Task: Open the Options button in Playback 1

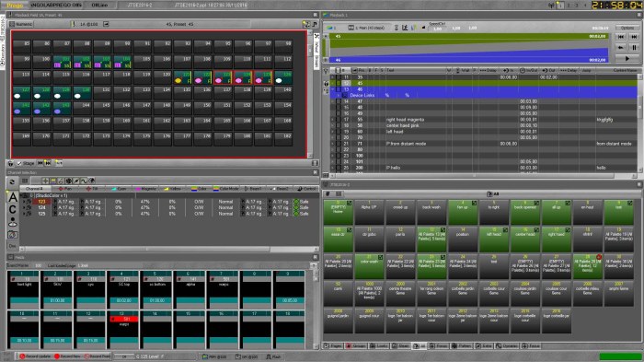Action: coord(627,28)
